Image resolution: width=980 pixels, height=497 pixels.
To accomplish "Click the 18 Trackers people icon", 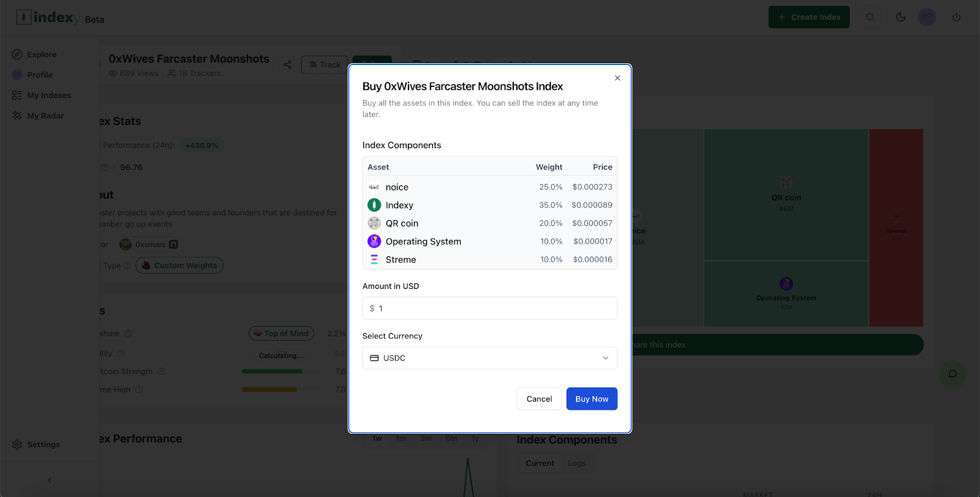I will pos(172,73).
